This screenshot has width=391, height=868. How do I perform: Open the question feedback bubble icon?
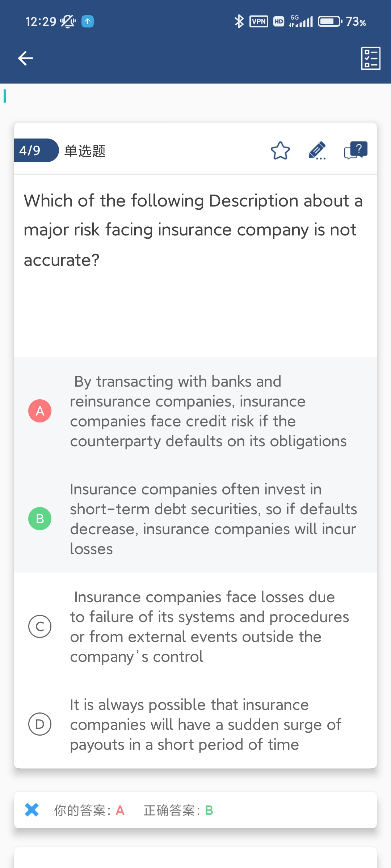pyautogui.click(x=356, y=150)
